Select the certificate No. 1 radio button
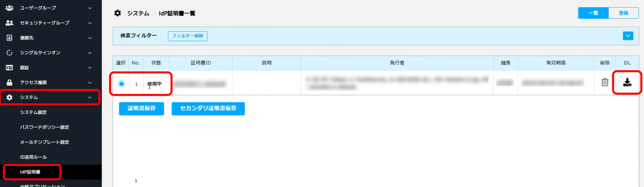The width and height of the screenshot is (644, 187). point(121,83)
